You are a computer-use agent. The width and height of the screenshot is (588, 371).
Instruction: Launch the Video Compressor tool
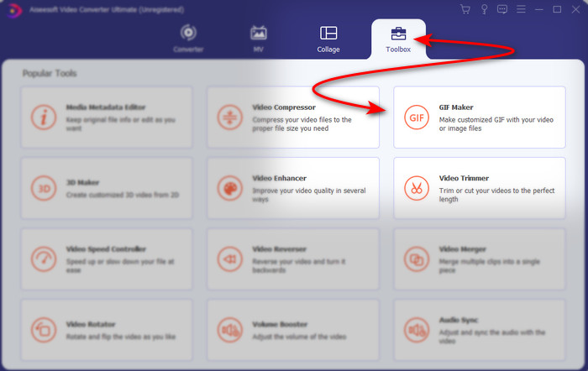tap(292, 118)
